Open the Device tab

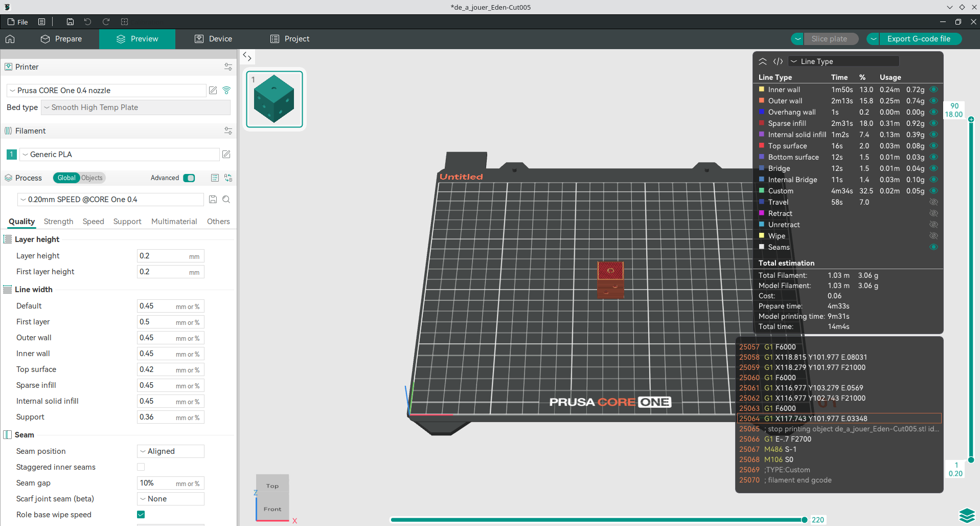point(213,39)
